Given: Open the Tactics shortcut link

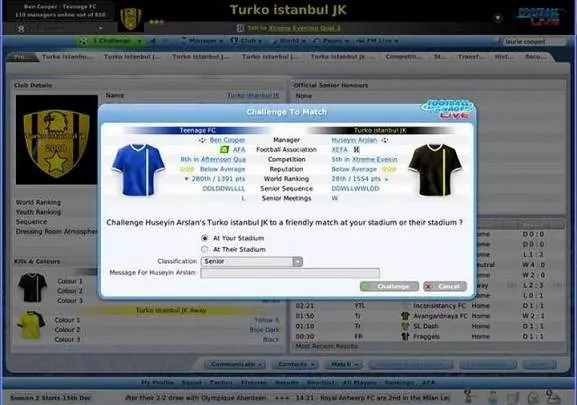Looking at the screenshot, I should pyautogui.click(x=221, y=383).
